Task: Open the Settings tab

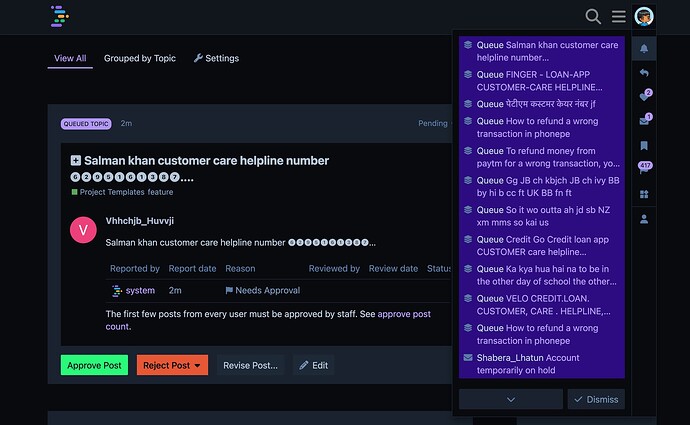Action: 217,58
